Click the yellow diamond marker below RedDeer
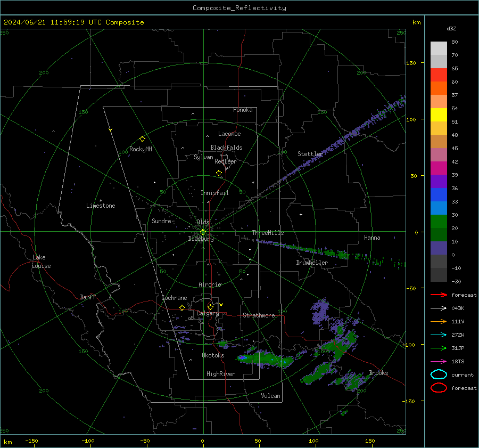Viewport: 479px width, 448px height. pos(219,173)
